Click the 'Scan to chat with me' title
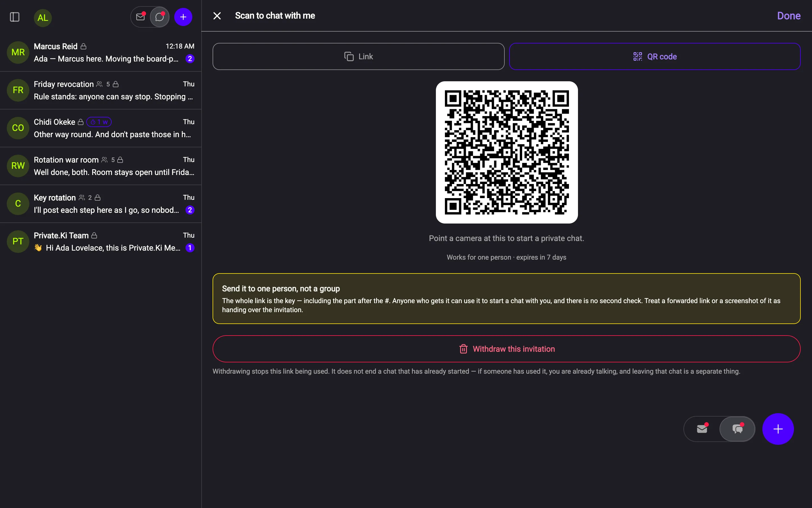 [x=275, y=16]
